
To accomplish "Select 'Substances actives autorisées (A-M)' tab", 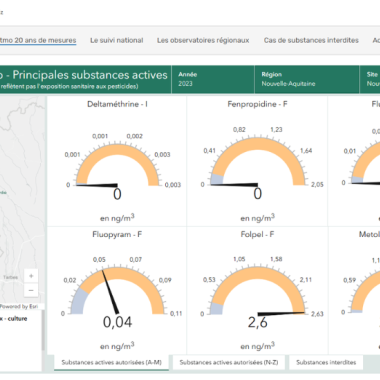I will pyautogui.click(x=111, y=362).
